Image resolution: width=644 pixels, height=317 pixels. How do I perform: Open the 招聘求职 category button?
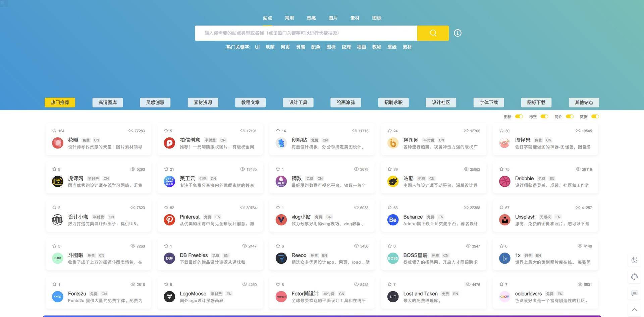pos(393,102)
